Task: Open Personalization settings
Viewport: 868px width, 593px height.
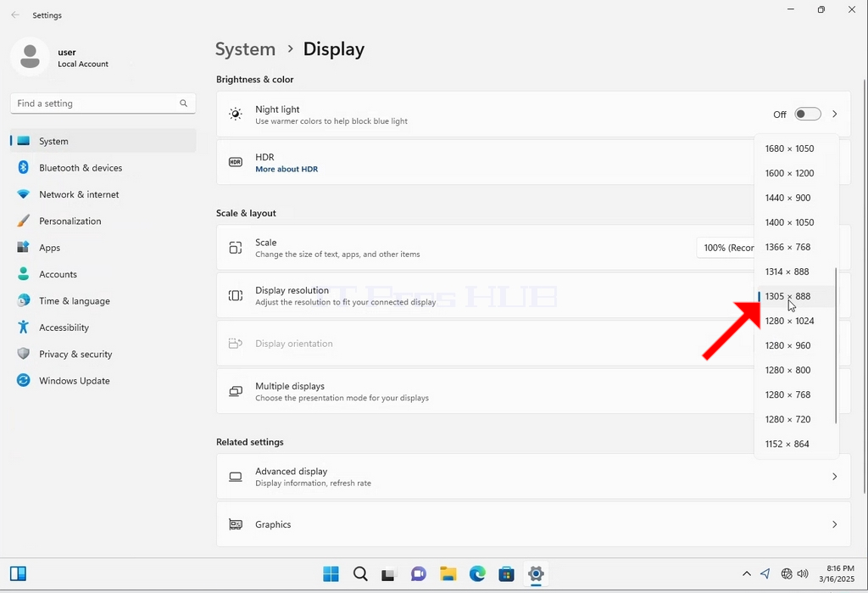Action: (103, 221)
